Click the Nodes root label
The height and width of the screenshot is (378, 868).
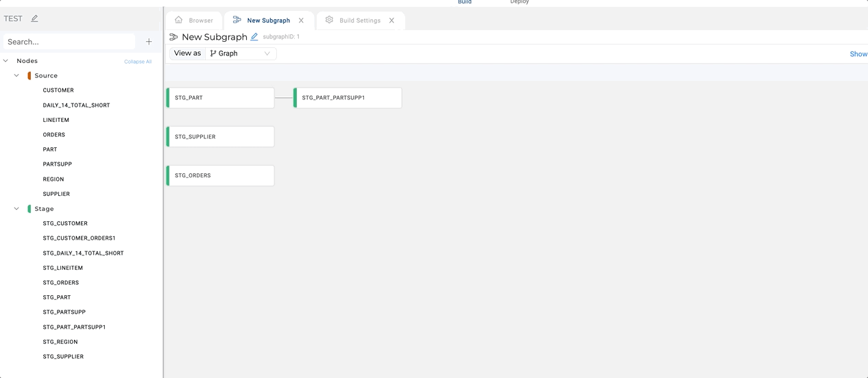tap(27, 61)
